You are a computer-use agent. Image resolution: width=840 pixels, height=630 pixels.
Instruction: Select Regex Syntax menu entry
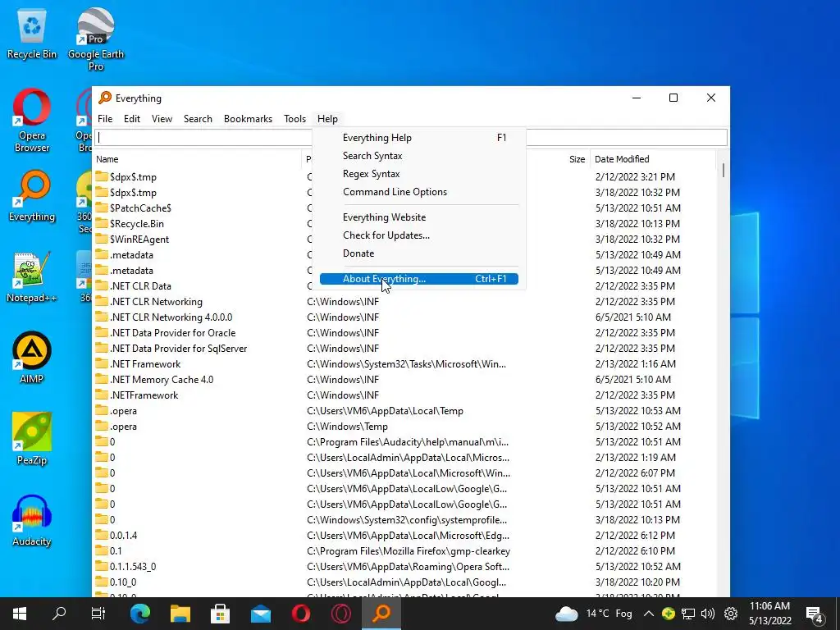point(419,174)
